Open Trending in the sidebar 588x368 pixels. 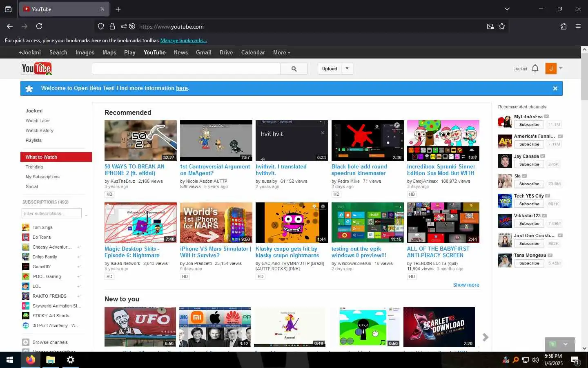(x=34, y=167)
